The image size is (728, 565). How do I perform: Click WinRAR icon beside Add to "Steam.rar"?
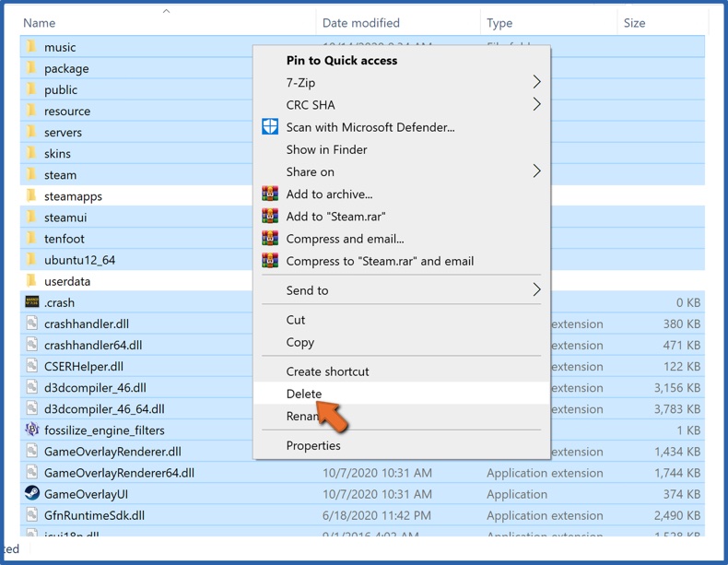(x=270, y=216)
